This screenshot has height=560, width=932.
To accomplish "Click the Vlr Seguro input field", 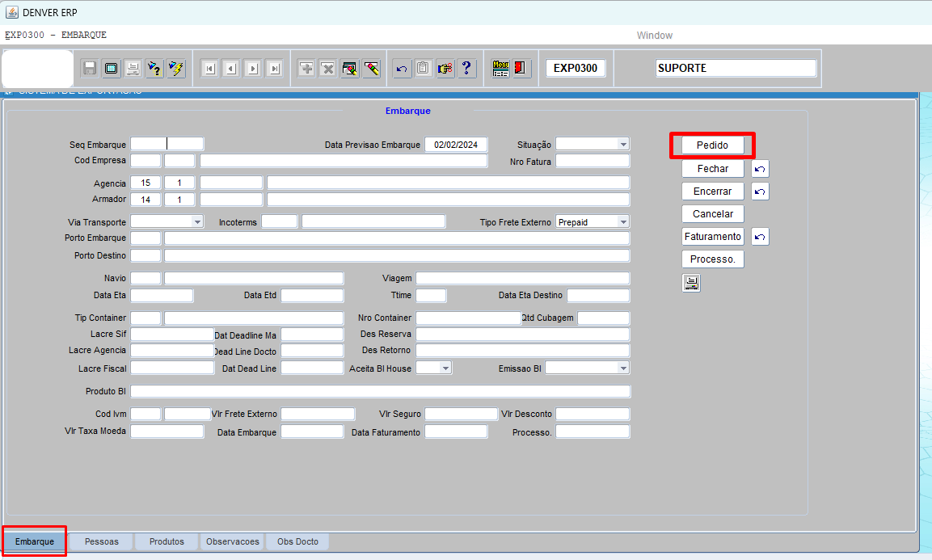I will pyautogui.click(x=461, y=414).
